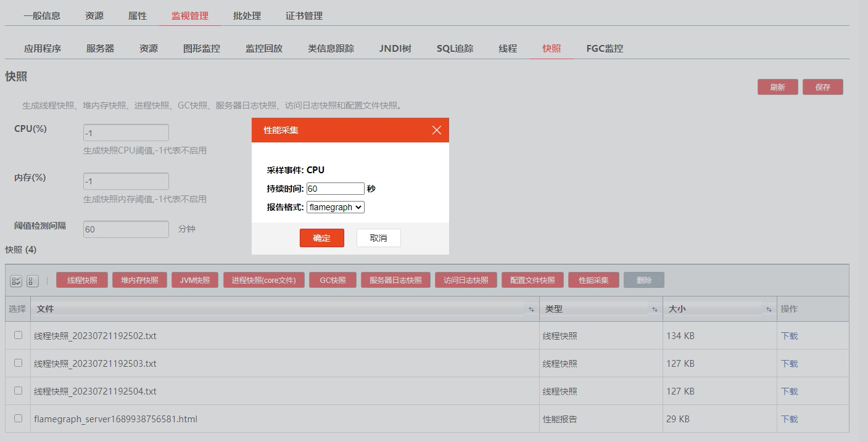The image size is (868, 442).
Task: Download the flamegraph_server report file
Action: click(789, 419)
